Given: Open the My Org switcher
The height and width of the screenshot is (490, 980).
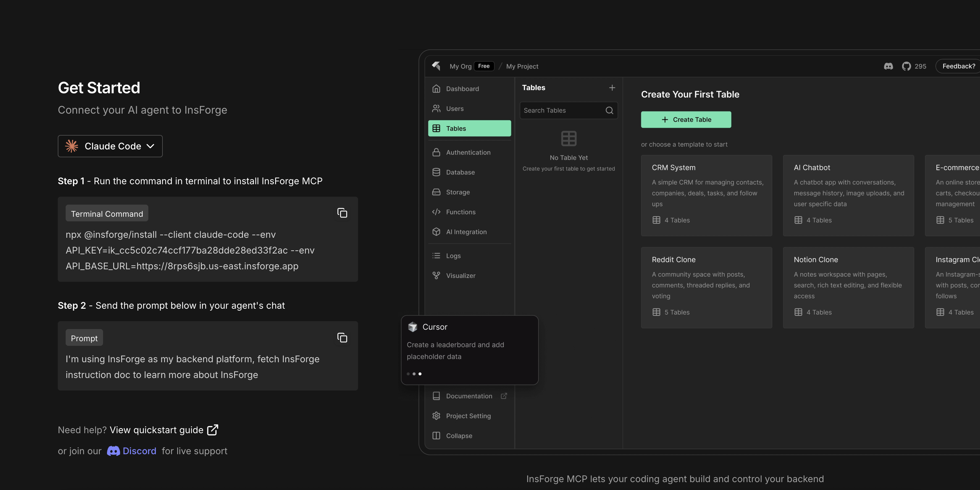Looking at the screenshot, I should [x=460, y=66].
